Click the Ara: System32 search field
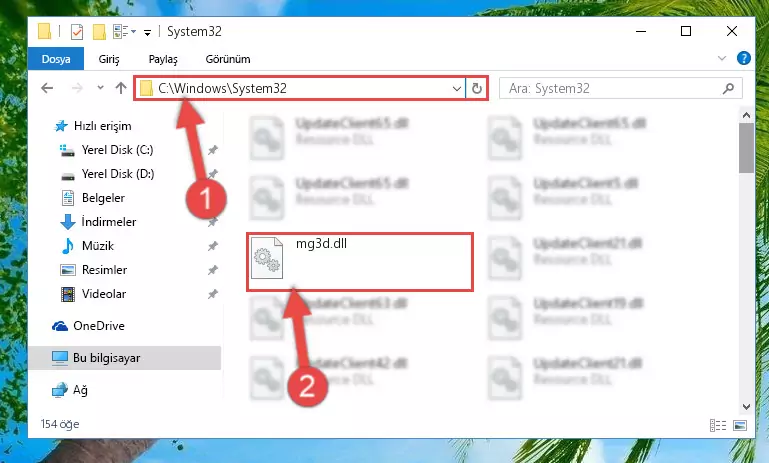 [613, 88]
